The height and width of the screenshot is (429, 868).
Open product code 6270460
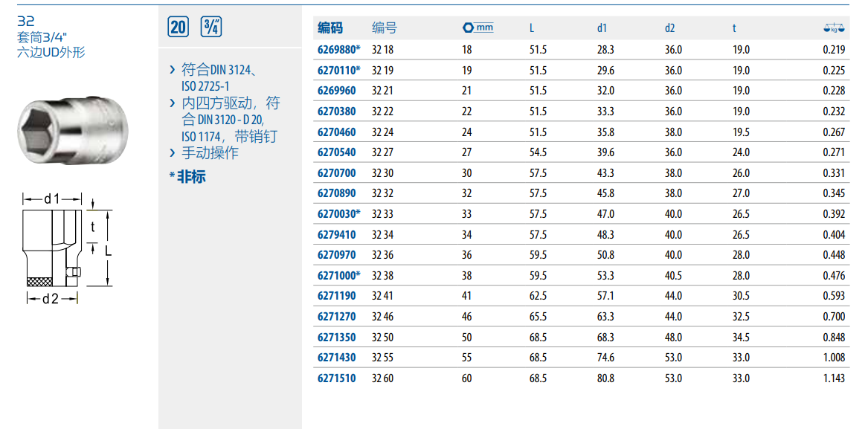(337, 132)
